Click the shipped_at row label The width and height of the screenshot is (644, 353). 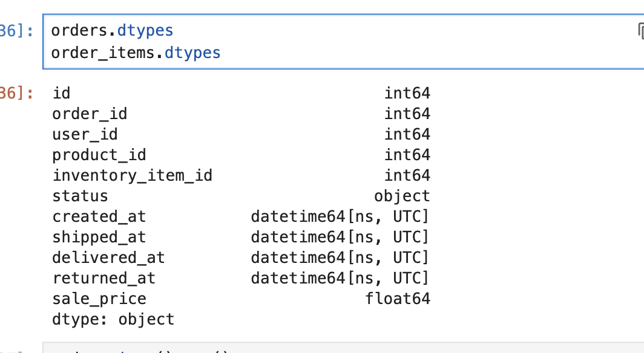[99, 237]
